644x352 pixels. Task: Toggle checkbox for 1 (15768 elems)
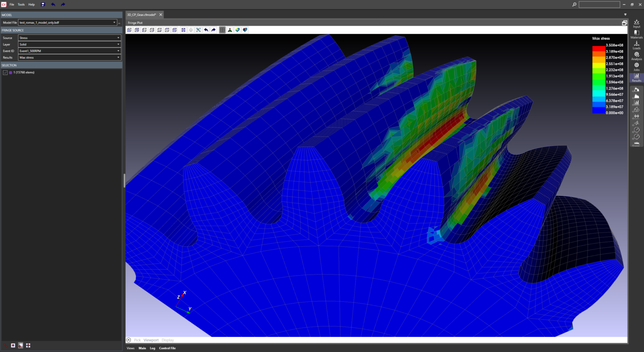(x=5, y=72)
